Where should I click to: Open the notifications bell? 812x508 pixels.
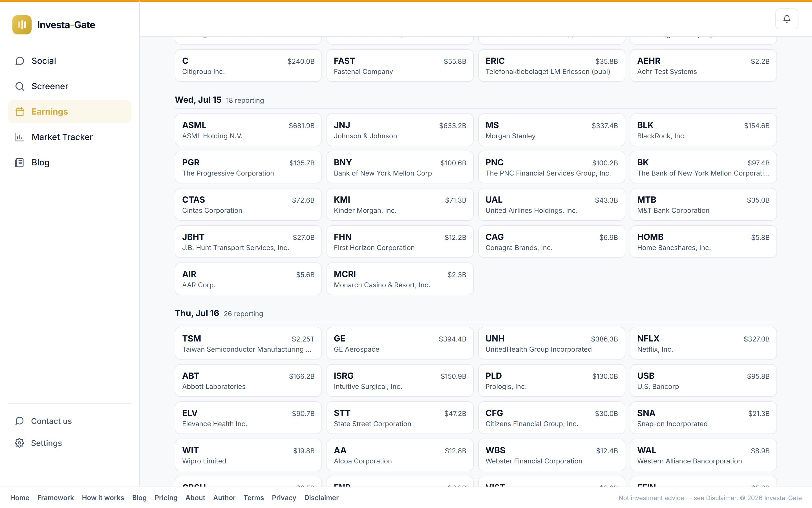pyautogui.click(x=787, y=19)
